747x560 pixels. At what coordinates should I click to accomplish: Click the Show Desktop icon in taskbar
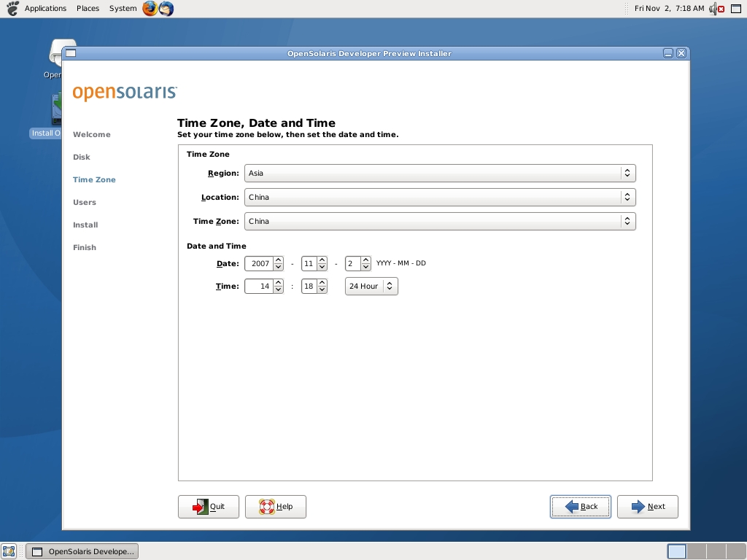9,551
